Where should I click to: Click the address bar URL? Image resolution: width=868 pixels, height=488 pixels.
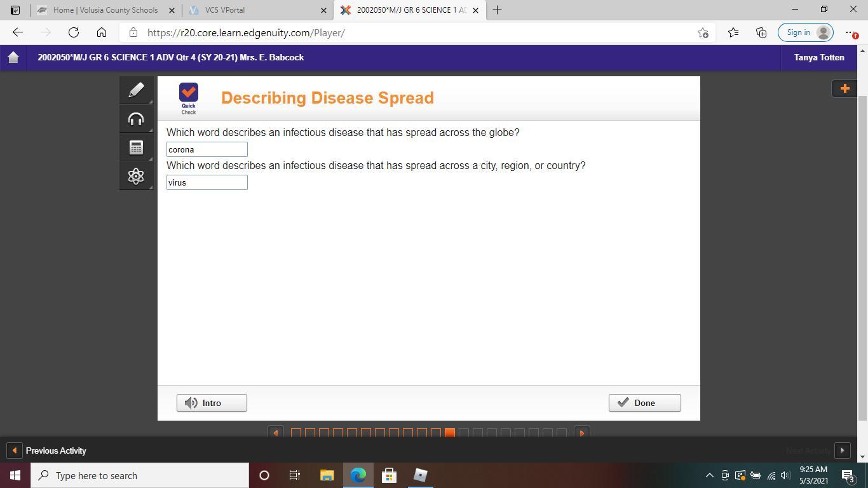247,32
